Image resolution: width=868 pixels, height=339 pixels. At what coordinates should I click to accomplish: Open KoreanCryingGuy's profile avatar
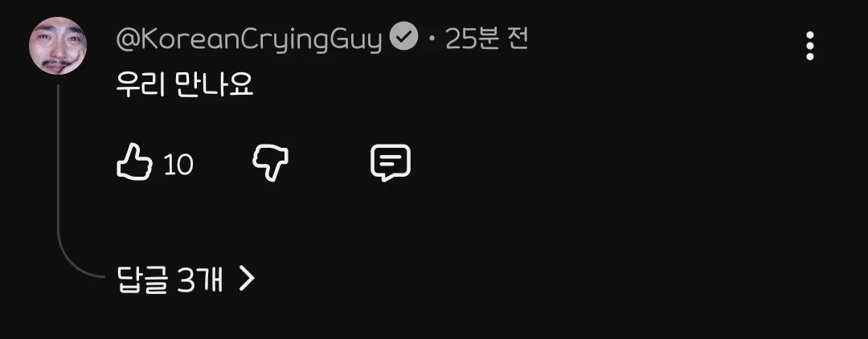tap(58, 45)
